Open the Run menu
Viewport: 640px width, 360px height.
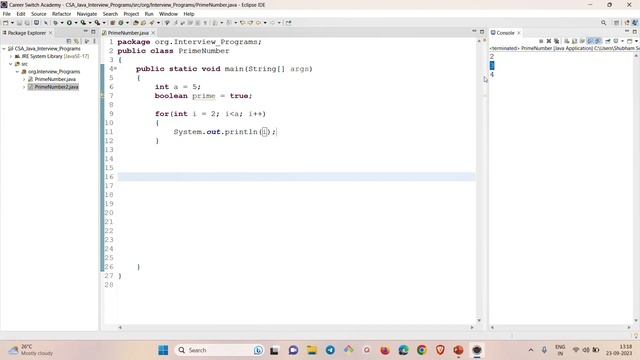[x=149, y=14]
